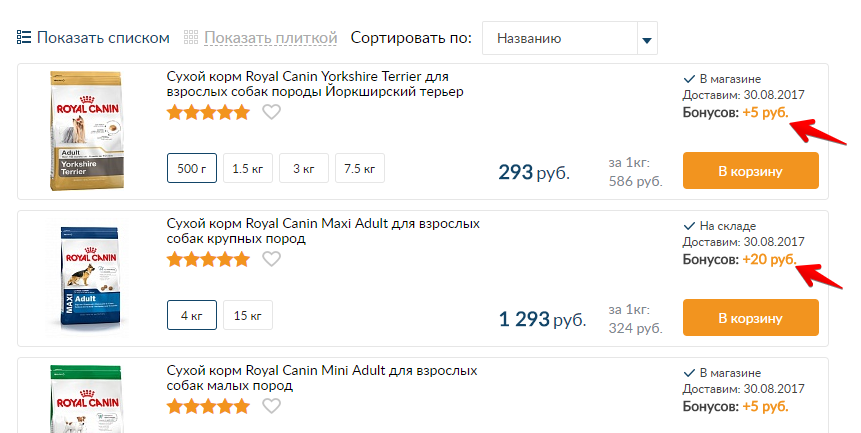Screen dimensions: 861x433
Task: Choose the 1.5 кг package size
Action: point(247,169)
